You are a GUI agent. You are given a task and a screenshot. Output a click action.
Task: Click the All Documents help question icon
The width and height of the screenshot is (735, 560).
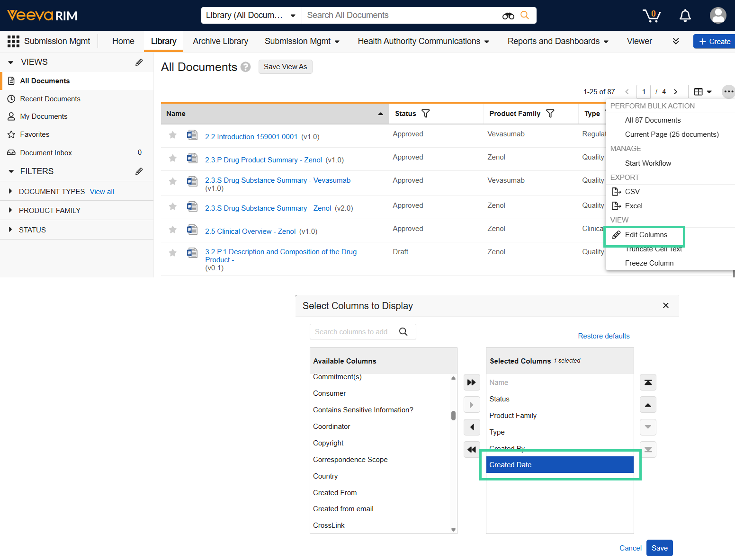coord(245,67)
